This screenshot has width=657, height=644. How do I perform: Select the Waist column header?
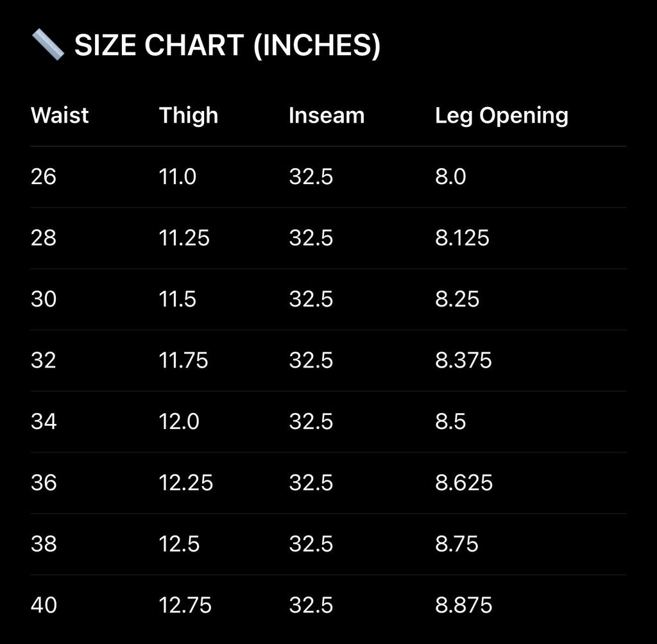pyautogui.click(x=60, y=115)
